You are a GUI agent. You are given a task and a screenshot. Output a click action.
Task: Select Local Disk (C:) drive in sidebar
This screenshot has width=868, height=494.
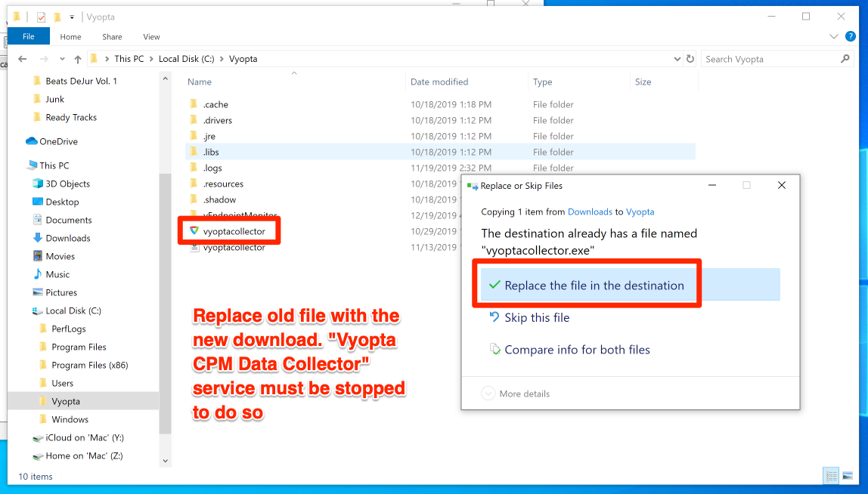tap(73, 310)
